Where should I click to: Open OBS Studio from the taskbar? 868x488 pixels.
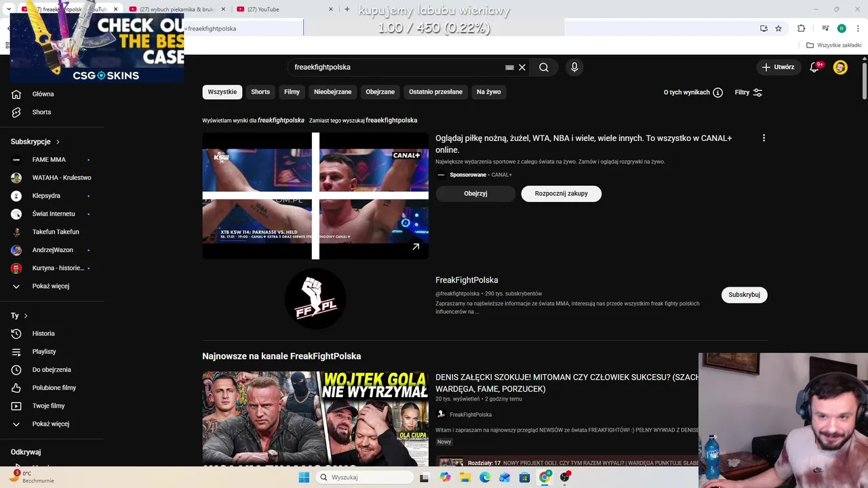[x=565, y=477]
